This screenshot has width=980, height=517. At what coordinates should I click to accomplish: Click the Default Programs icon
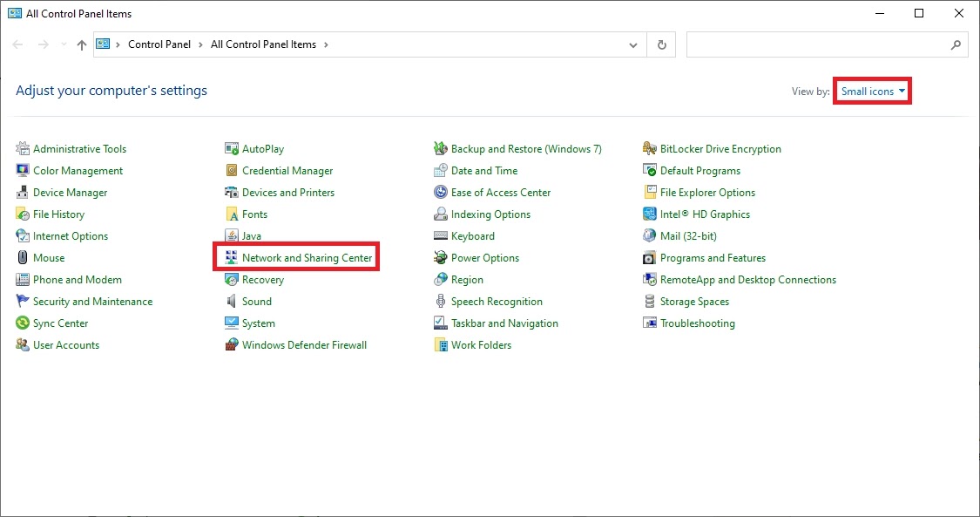tap(650, 171)
